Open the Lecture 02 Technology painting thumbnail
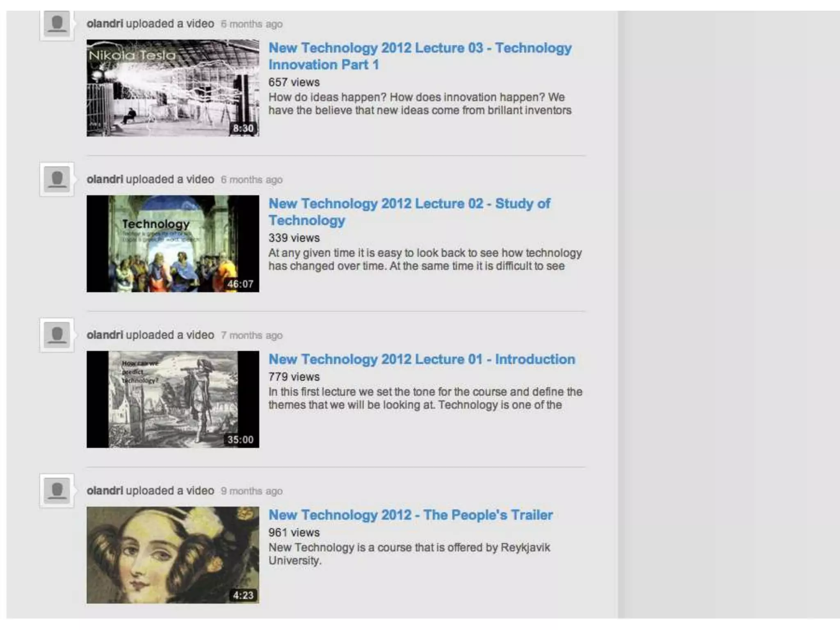 click(173, 244)
